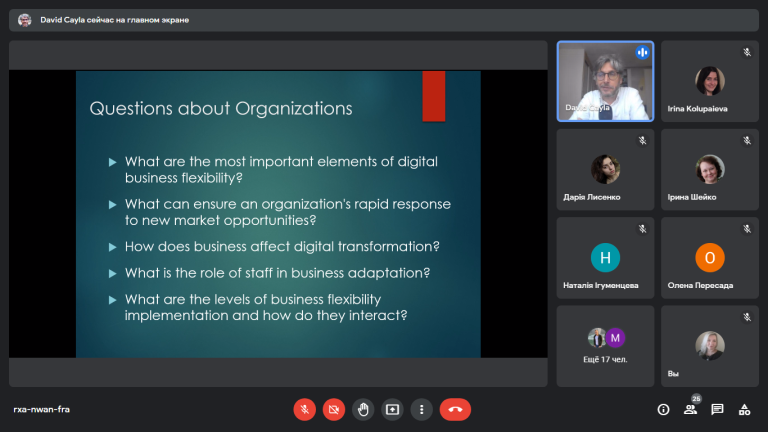Open the chat panel icon
768x432 pixels.
(717, 409)
